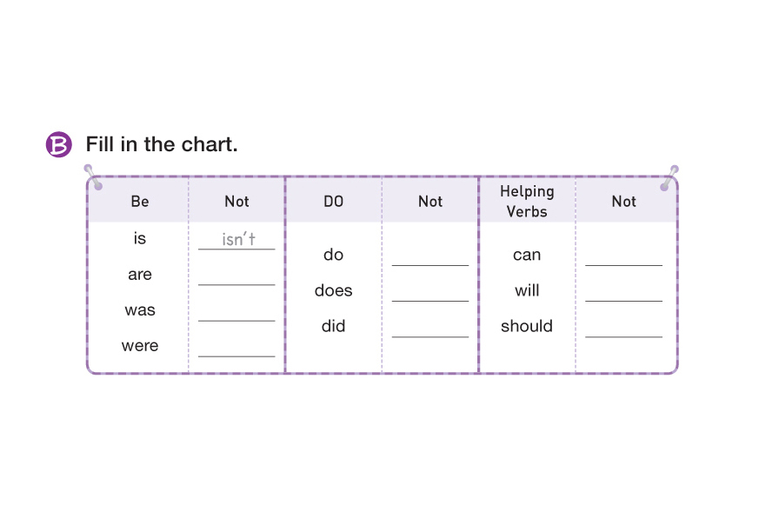759x532 pixels.
Task: Select the blank line beside "was"
Action: point(236,313)
